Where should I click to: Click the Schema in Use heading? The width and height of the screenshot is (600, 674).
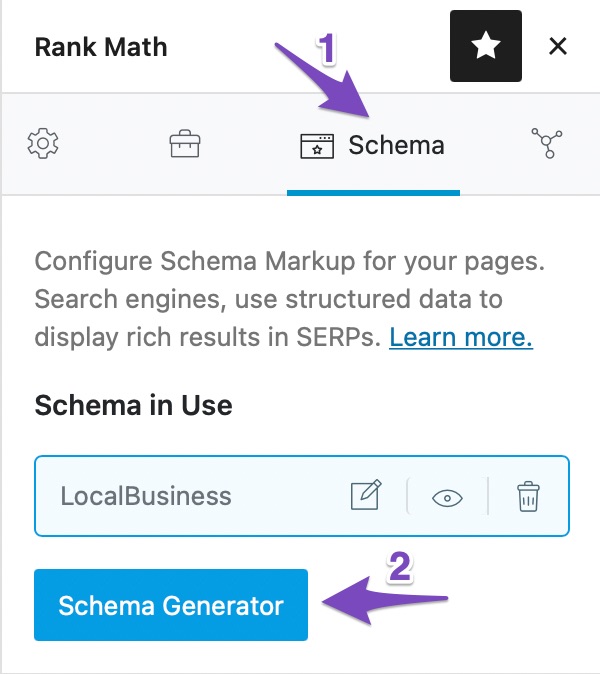133,405
